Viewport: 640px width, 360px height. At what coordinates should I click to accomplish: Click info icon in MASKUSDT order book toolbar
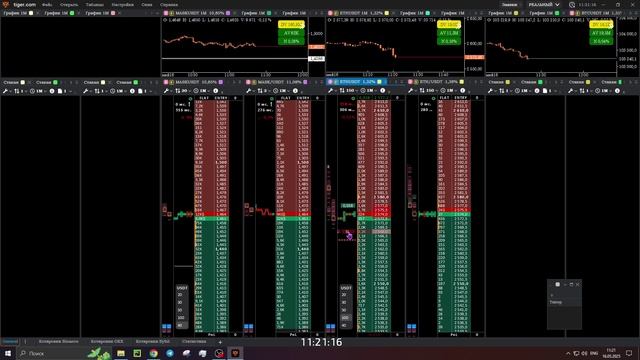pyautogui.click(x=216, y=91)
